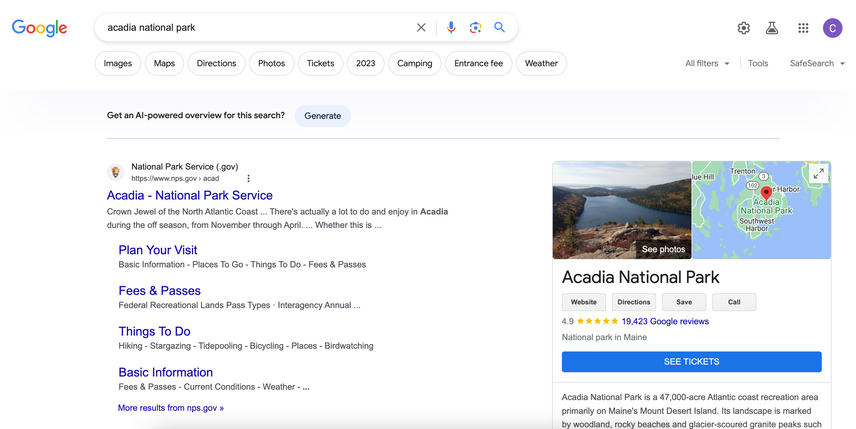Screen dimensions: 856x429
Task: Open the Fees & Passes sitelink
Action: point(159,291)
